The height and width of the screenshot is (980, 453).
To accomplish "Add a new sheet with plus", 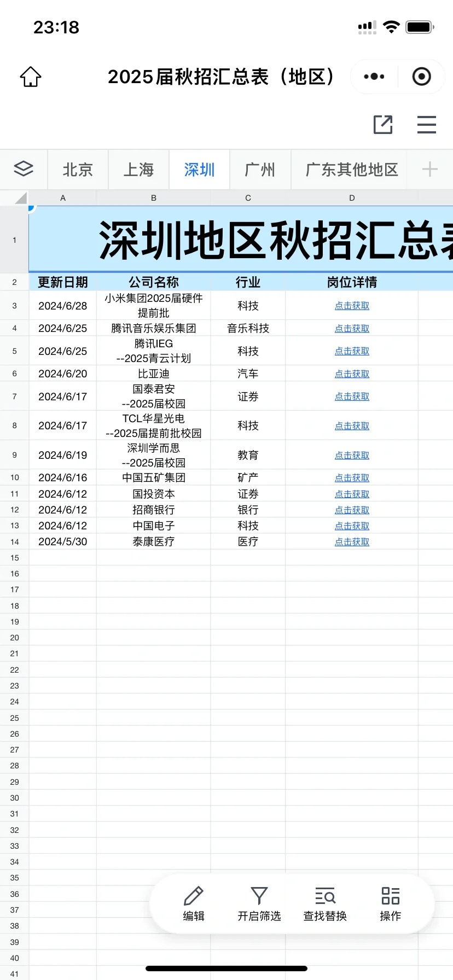I will 430,169.
